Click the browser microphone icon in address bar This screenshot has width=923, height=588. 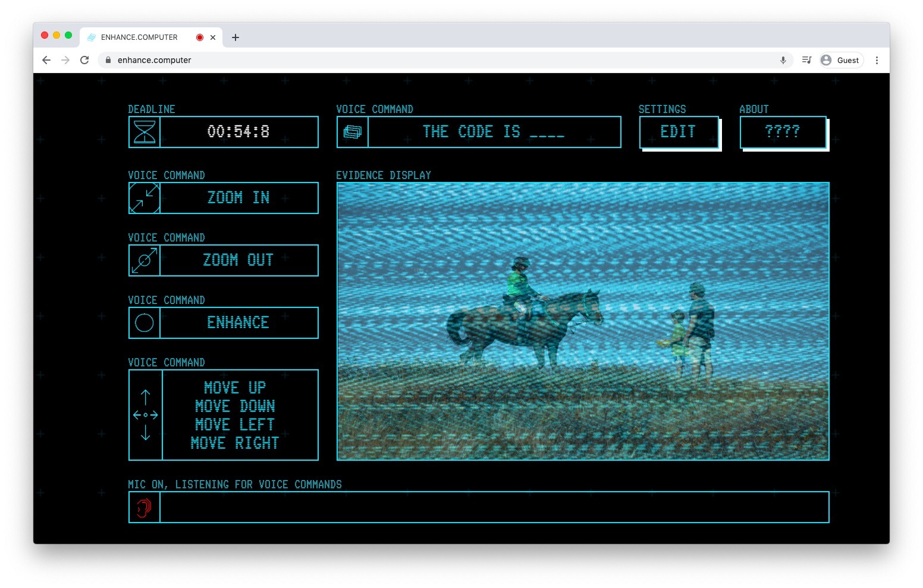(x=783, y=60)
